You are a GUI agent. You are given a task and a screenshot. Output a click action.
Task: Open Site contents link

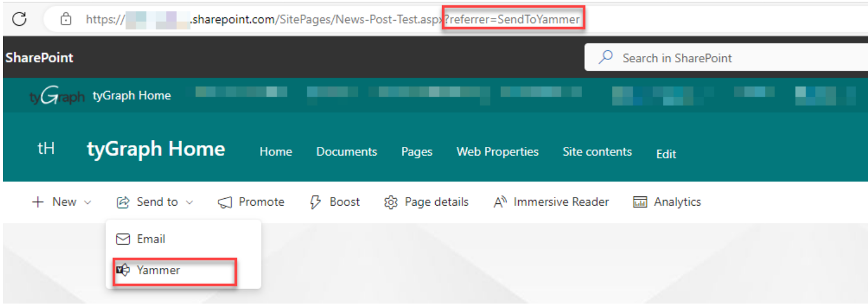pos(597,151)
